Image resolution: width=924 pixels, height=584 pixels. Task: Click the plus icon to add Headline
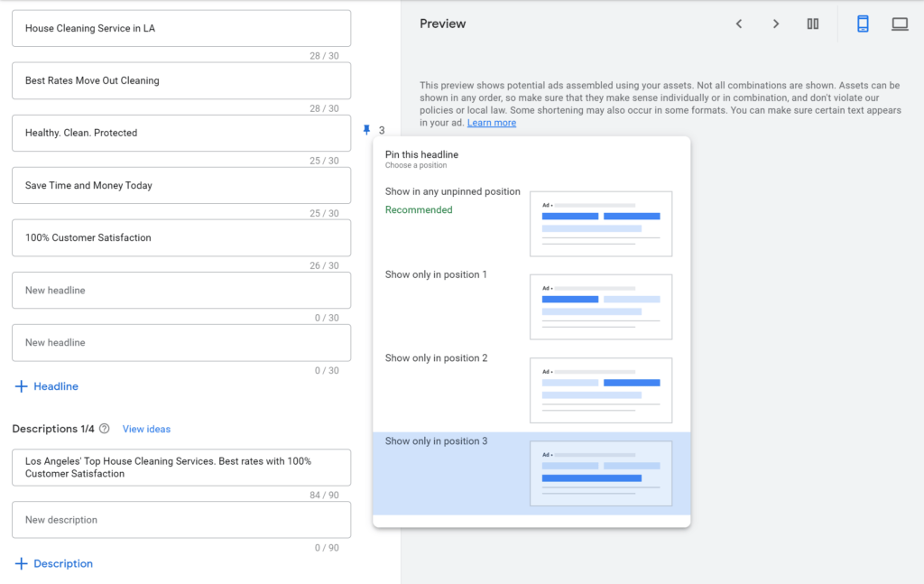coord(22,386)
